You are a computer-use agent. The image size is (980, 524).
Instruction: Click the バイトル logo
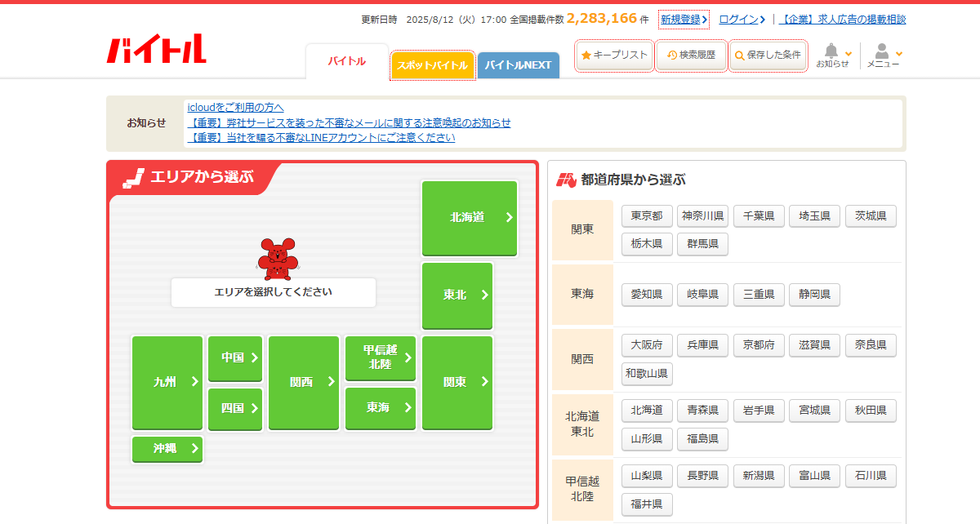[157, 49]
